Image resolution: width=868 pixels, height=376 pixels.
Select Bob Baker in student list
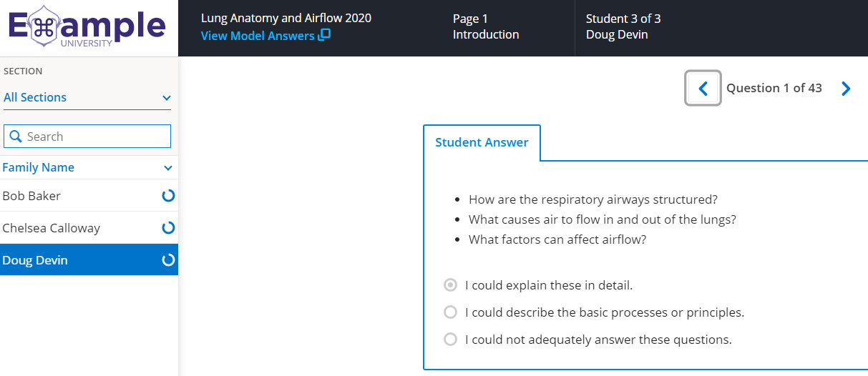[x=31, y=196]
